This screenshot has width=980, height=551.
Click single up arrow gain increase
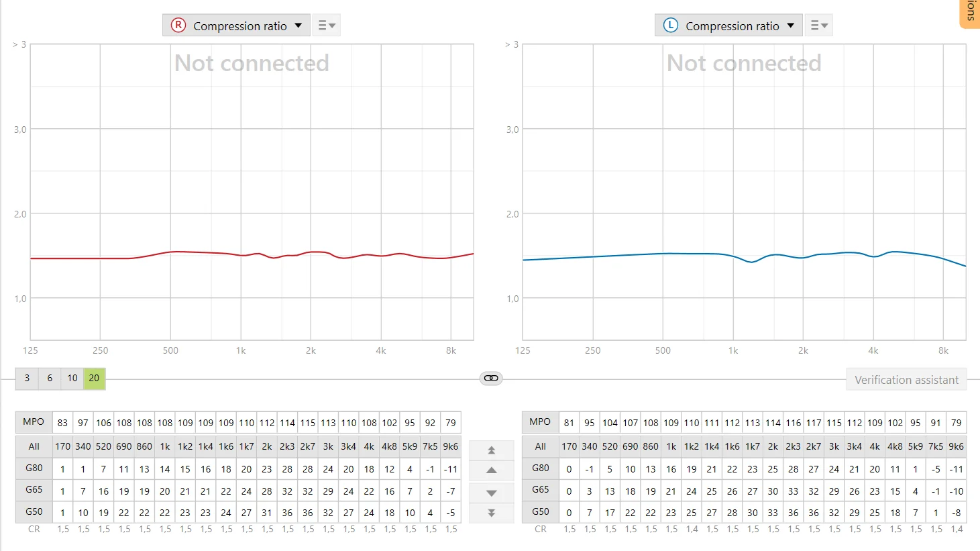[491, 470]
